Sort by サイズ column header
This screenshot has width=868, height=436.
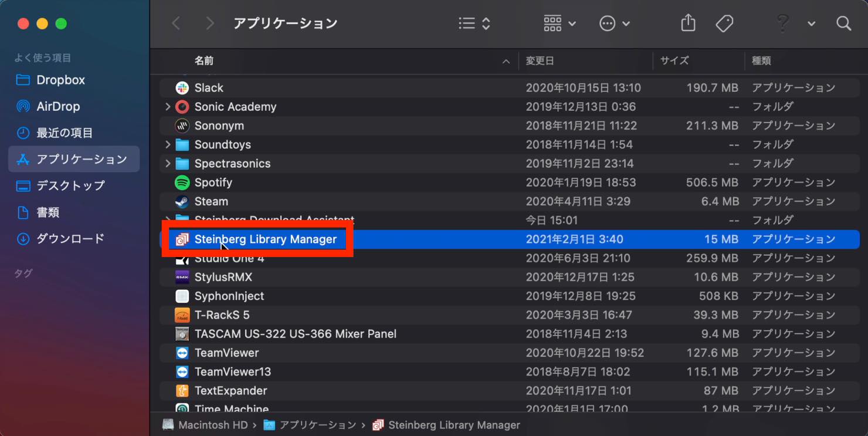[674, 60]
